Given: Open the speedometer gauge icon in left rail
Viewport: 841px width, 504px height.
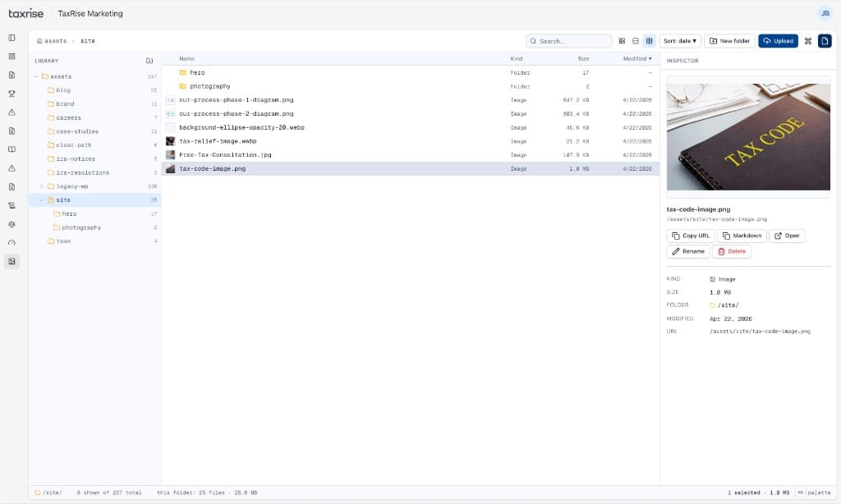Looking at the screenshot, I should point(11,243).
